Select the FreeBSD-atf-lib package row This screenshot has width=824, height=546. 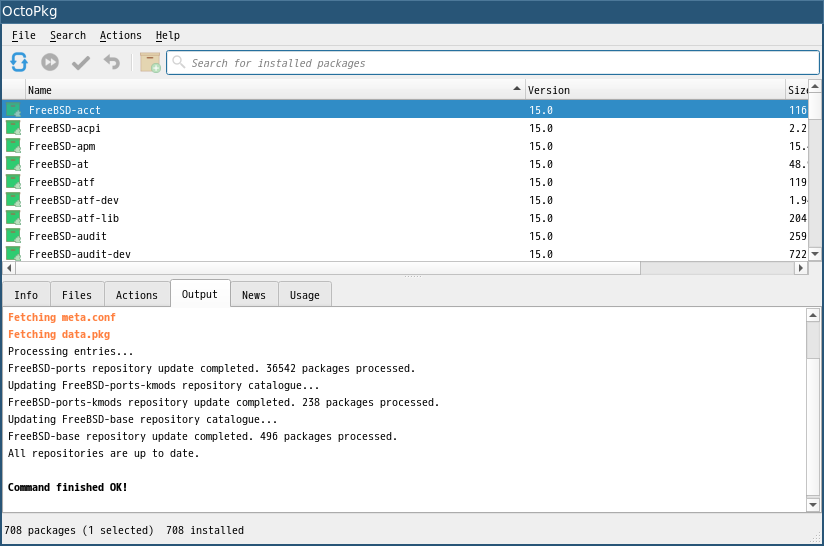405,218
